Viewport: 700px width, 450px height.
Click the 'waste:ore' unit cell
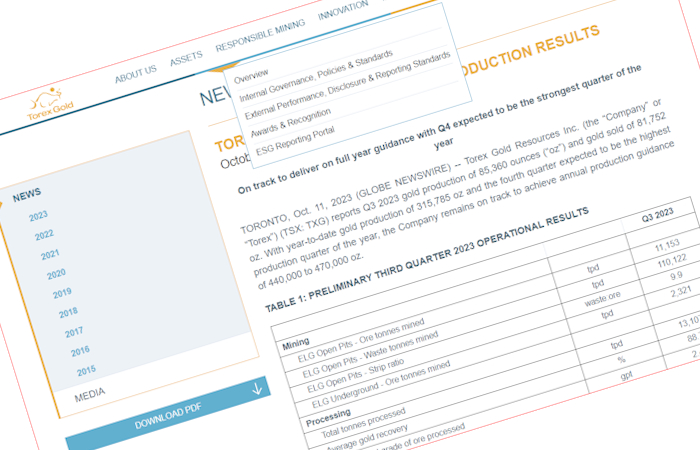pyautogui.click(x=602, y=299)
